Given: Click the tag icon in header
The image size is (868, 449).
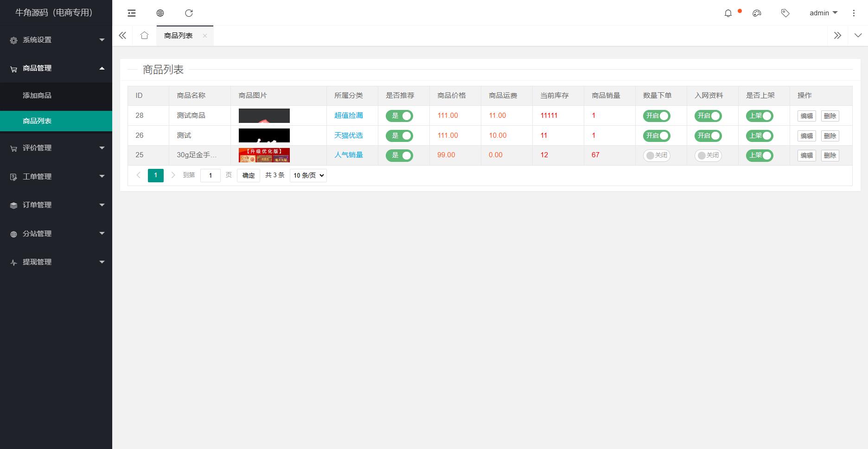Looking at the screenshot, I should (x=785, y=13).
